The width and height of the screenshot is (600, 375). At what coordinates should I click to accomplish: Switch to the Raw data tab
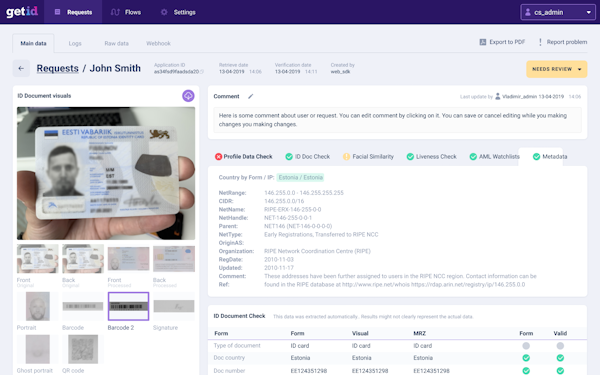point(116,43)
